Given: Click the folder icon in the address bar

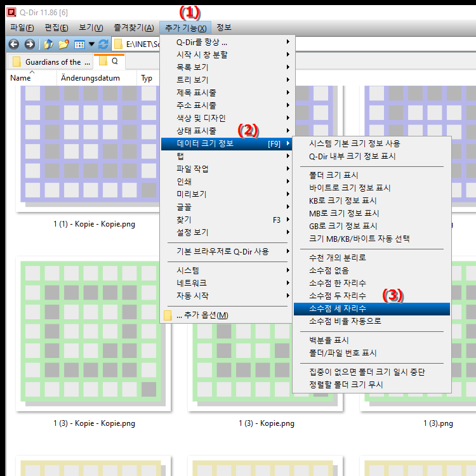Looking at the screenshot, I should pyautogui.click(x=118, y=44).
